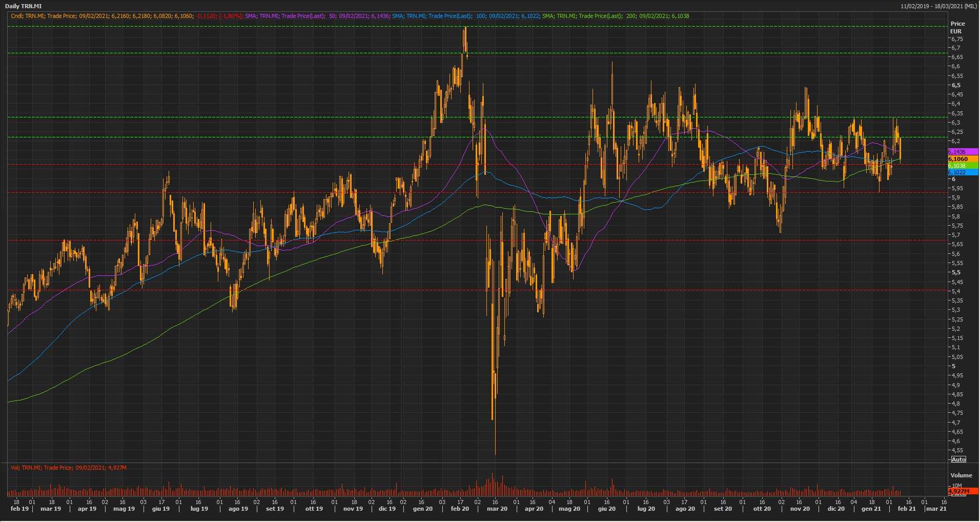Viewport: 980px width, 522px height.
Task: Click the purple 6,1436 price tag
Action: click(963, 152)
